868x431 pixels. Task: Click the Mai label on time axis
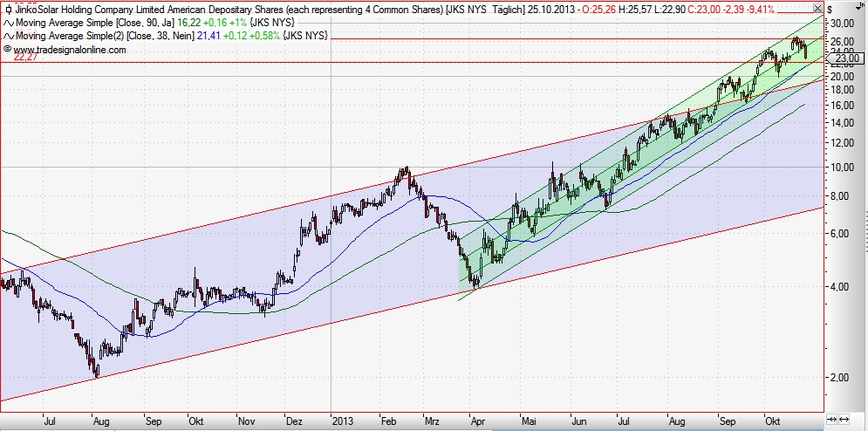tap(528, 421)
